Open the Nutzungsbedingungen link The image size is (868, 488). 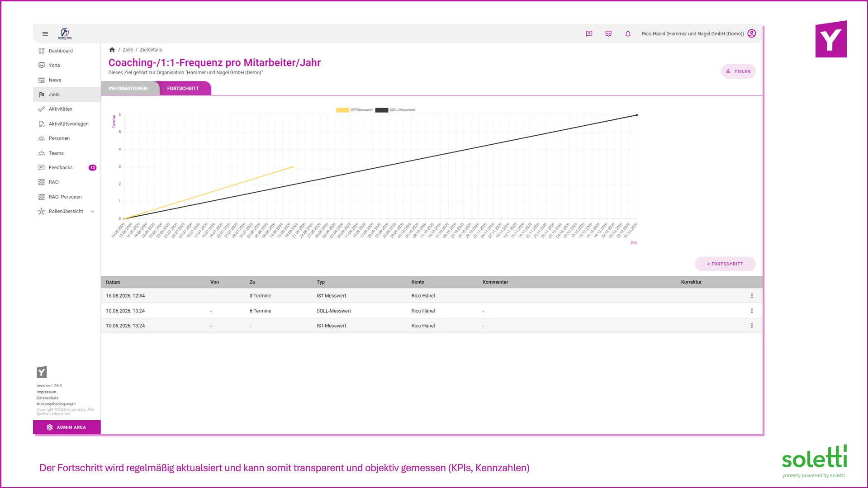click(x=56, y=404)
